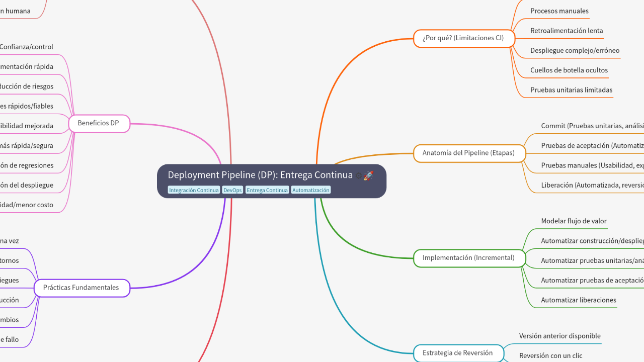
Task: Select the Estrategia de Reversión node
Action: [457, 353]
